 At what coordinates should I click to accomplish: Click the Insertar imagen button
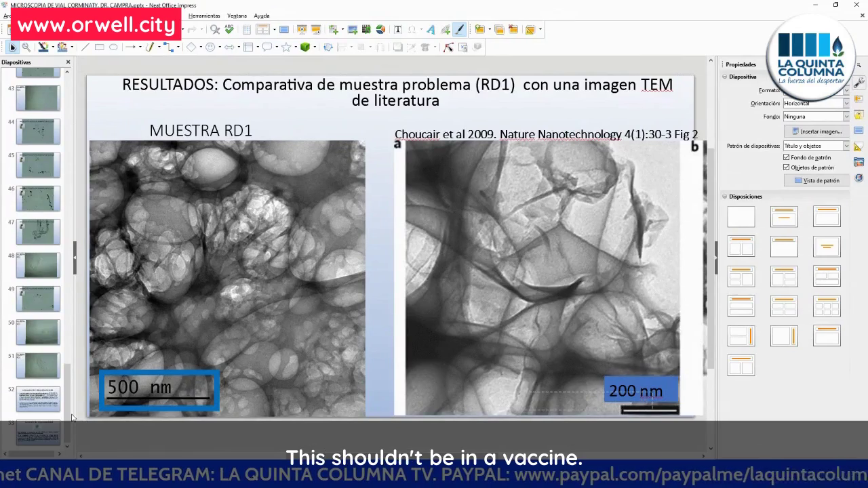pyautogui.click(x=816, y=131)
